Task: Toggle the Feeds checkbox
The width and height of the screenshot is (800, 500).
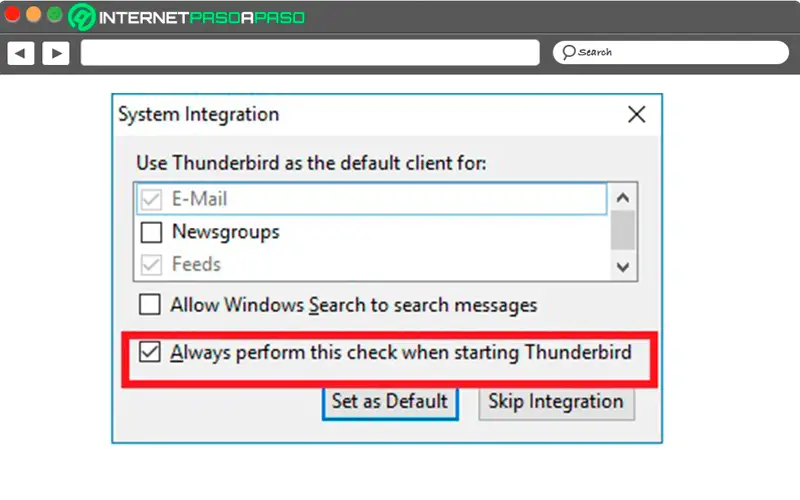Action: [151, 265]
